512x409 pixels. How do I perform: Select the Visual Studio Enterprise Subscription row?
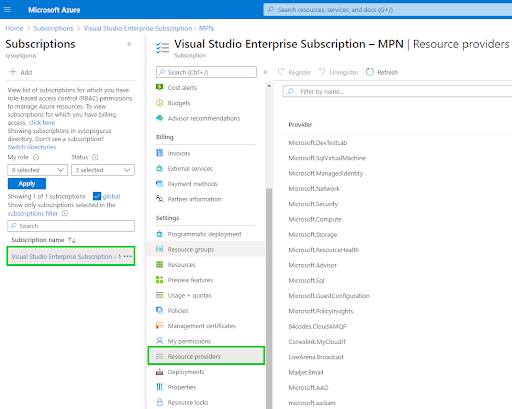(71, 256)
